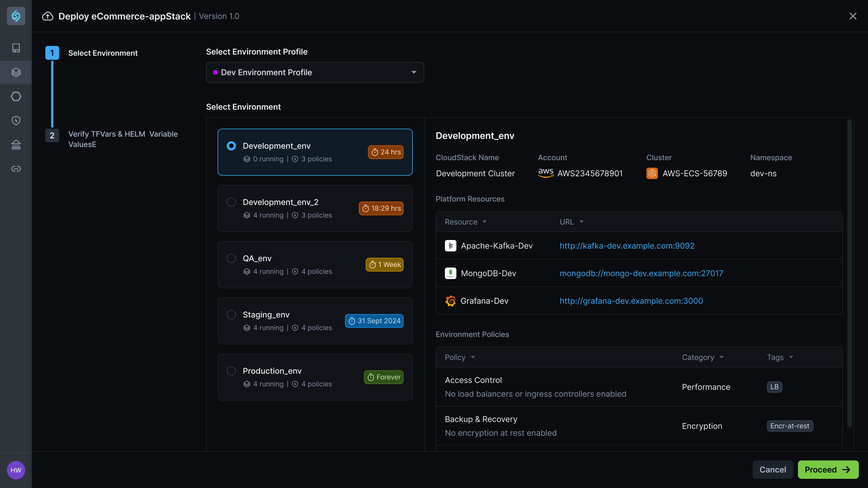Open the grafana-dev.example.com:3000 link
The width and height of the screenshot is (868, 488).
coord(631,301)
